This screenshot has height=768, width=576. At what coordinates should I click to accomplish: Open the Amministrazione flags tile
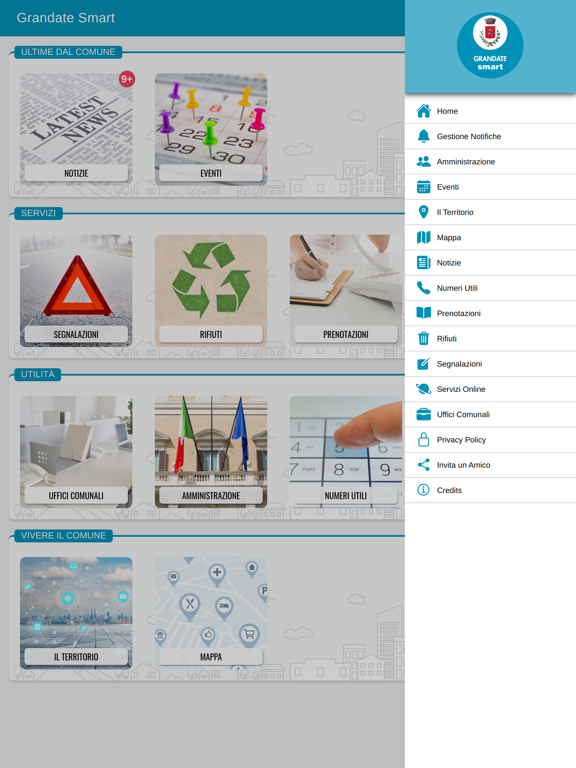click(211, 452)
